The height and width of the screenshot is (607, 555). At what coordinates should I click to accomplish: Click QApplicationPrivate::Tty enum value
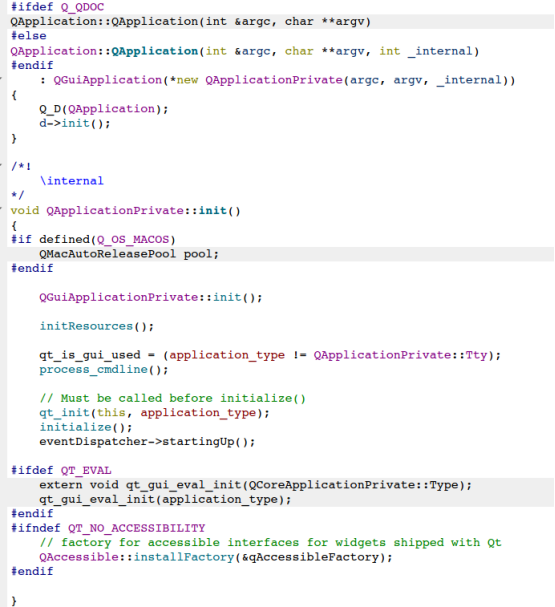[400, 355]
